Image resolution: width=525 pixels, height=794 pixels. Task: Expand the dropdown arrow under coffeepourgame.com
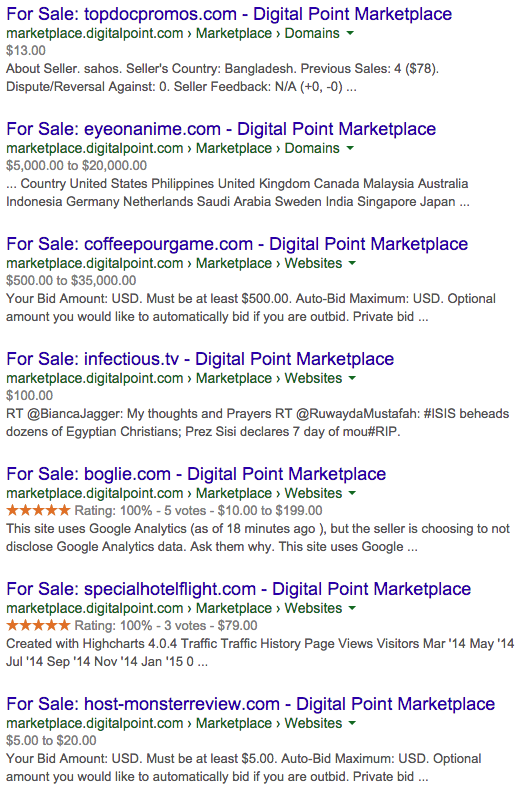(x=352, y=263)
